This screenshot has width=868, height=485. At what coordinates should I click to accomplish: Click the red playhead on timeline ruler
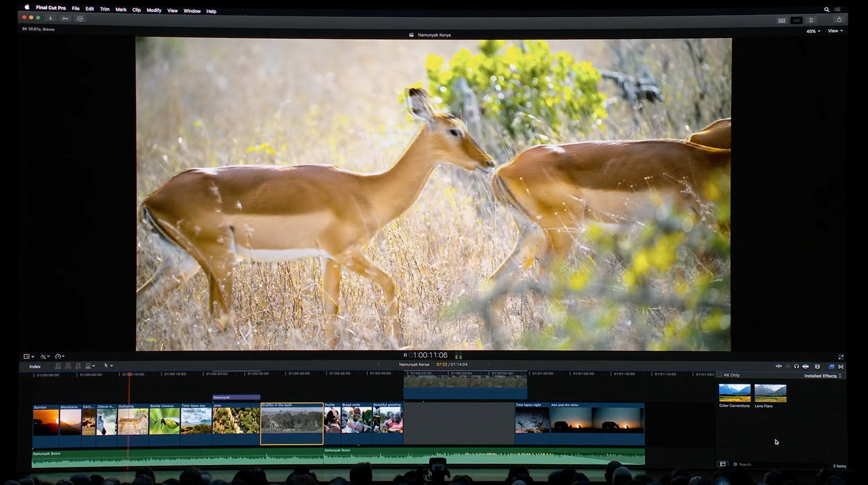(x=129, y=374)
